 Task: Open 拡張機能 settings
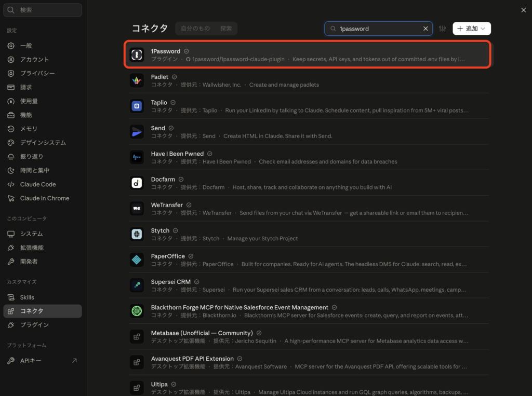(x=43, y=248)
